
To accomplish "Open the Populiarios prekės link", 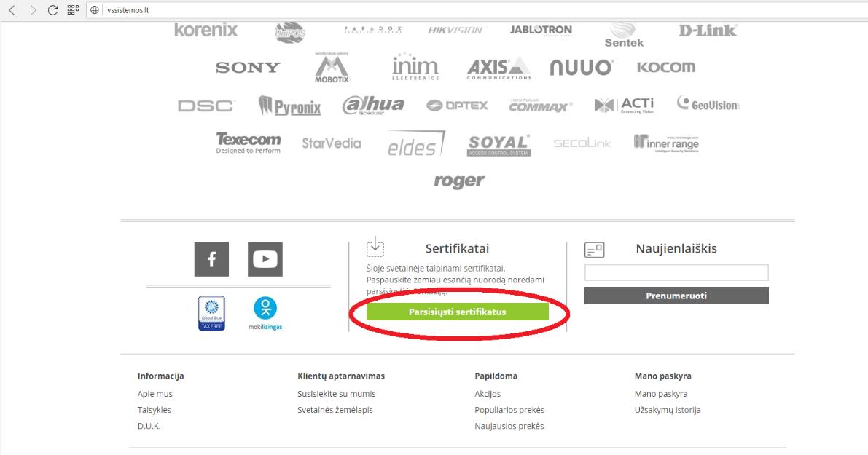I will pyautogui.click(x=509, y=410).
